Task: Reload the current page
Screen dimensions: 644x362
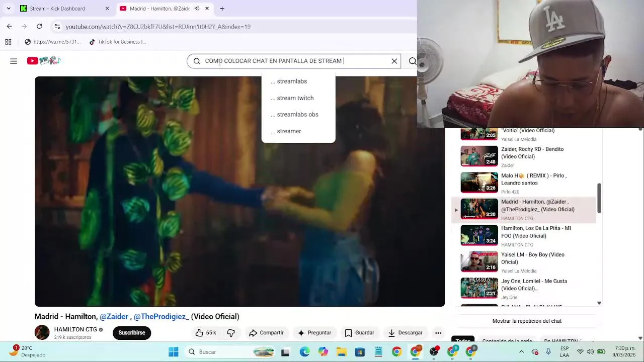Action: pos(39,26)
